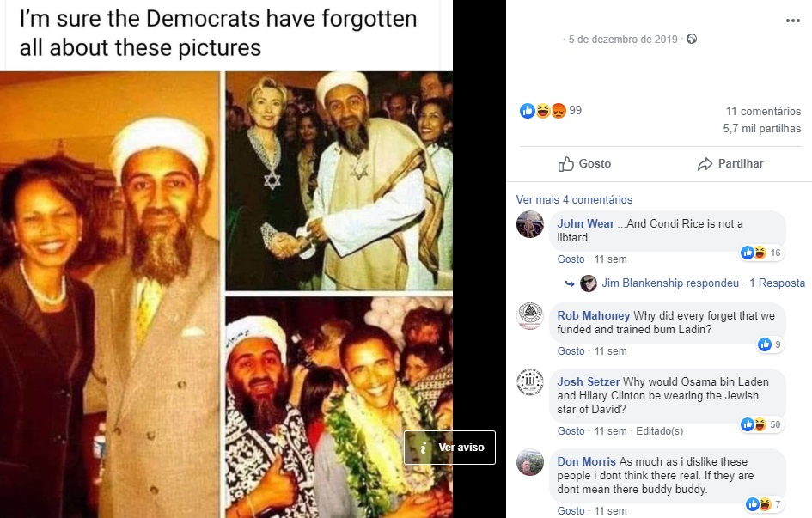Click the thumbs-up reaction icon next to count 99
The width and height of the screenshot is (812, 518).
click(x=527, y=110)
